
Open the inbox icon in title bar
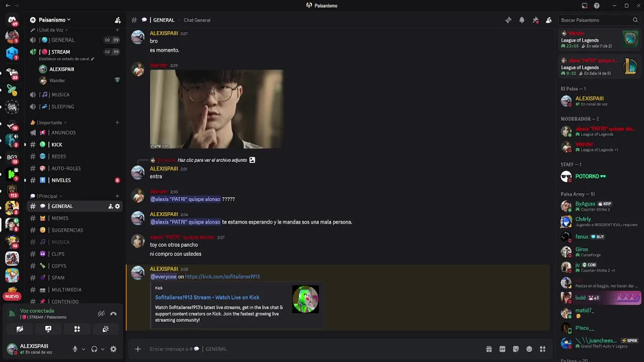585,6
